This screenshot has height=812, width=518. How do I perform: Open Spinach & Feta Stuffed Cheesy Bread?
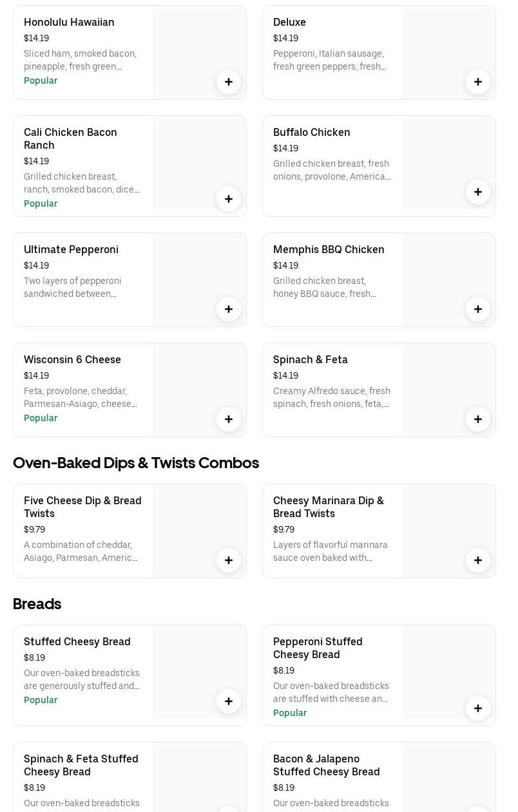tap(81, 765)
